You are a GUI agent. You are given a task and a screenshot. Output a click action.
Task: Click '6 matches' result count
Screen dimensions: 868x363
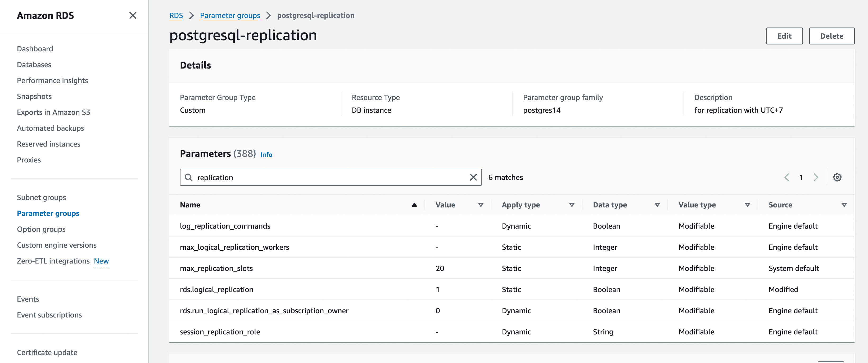pyautogui.click(x=505, y=177)
